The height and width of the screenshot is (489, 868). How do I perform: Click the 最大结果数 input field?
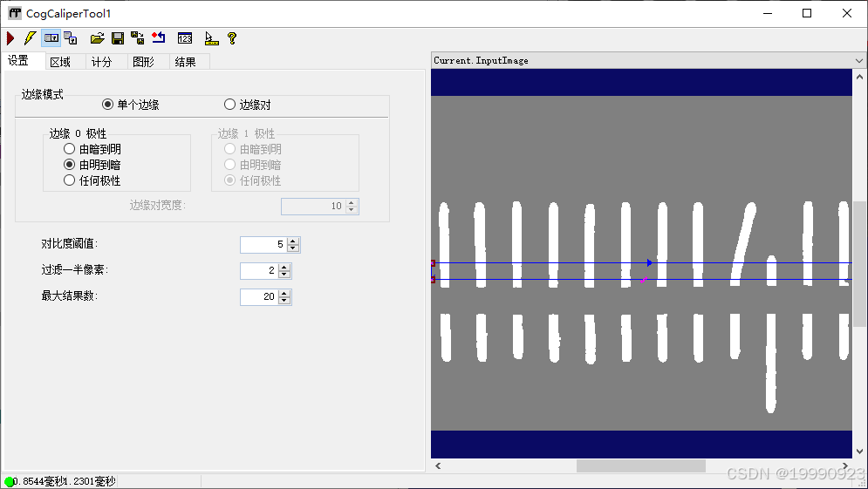click(260, 297)
